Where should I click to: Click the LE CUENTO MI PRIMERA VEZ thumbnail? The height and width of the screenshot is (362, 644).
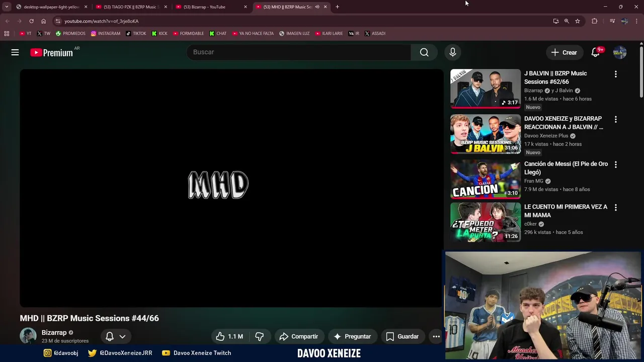coord(486,222)
